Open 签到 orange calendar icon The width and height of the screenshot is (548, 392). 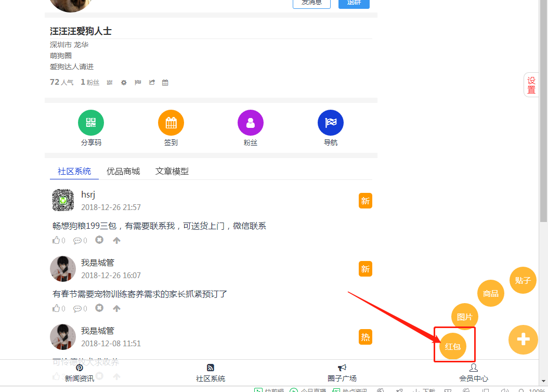171,123
